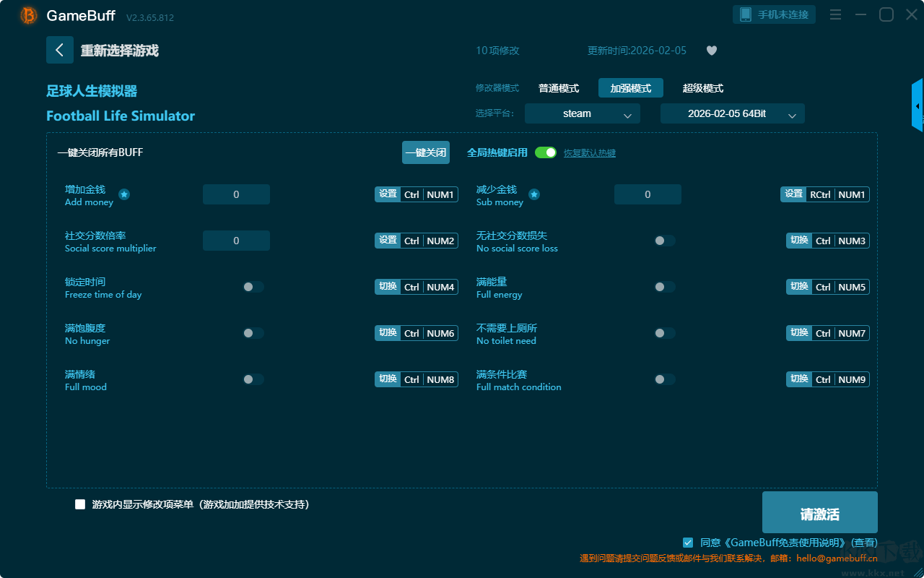
Task: Maximize the GameBuff window
Action: click(x=886, y=14)
